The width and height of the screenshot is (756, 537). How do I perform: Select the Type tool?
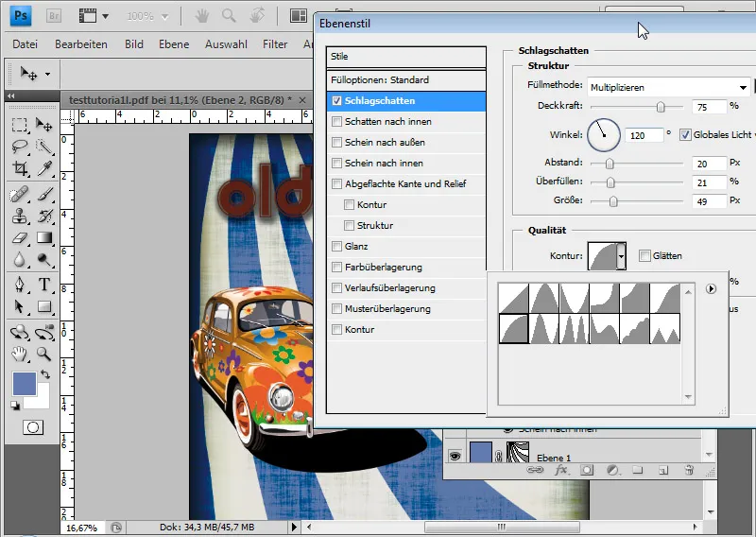[x=44, y=285]
